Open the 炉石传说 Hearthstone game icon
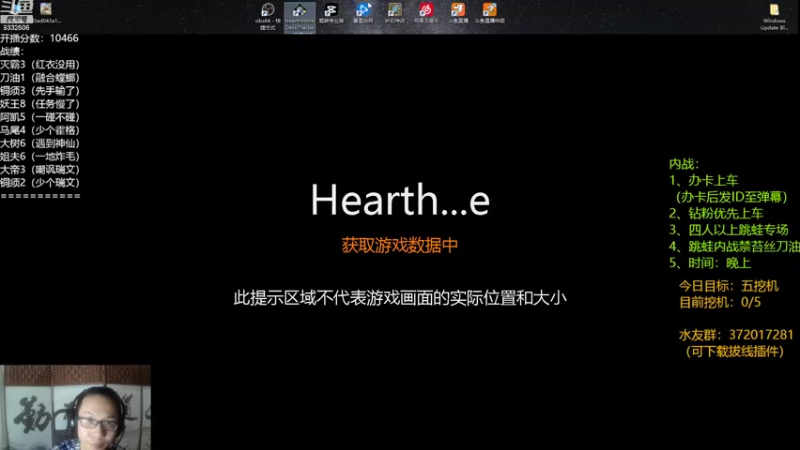The height and width of the screenshot is (450, 800). click(x=394, y=13)
